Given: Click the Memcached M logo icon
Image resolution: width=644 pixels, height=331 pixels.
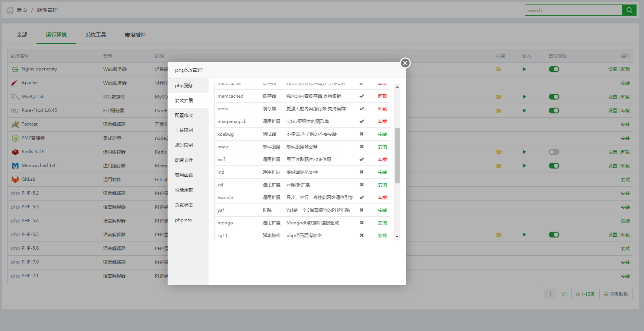Looking at the screenshot, I should coord(15,166).
